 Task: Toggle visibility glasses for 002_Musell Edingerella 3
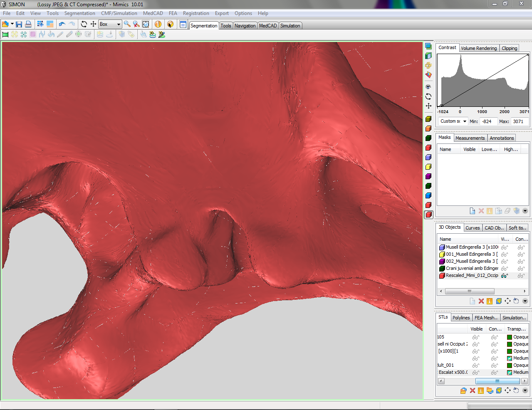coord(505,262)
